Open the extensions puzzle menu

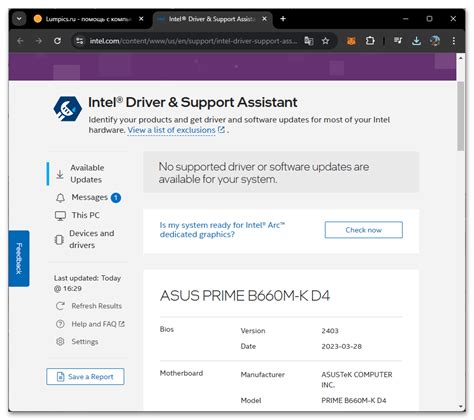[x=370, y=41]
